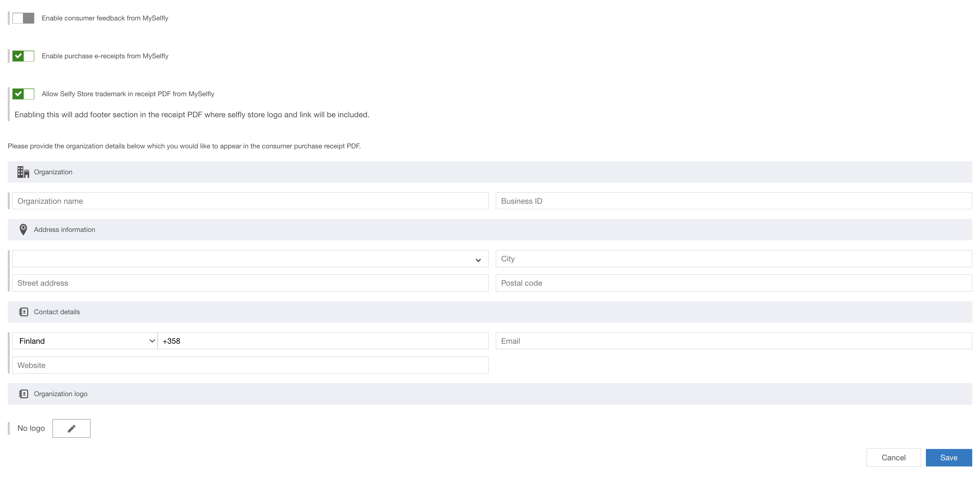The width and height of the screenshot is (980, 482).
Task: Toggle off Selfy Store trademark in receipt
Action: (x=23, y=94)
